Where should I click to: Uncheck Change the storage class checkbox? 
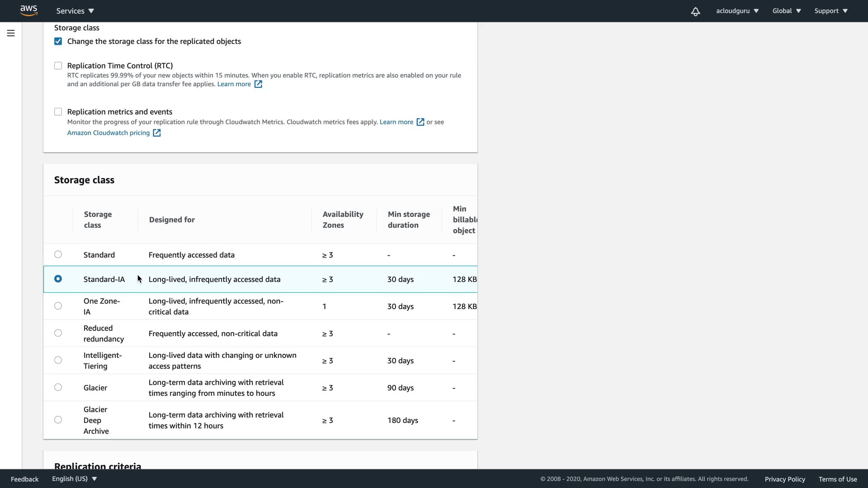[x=58, y=42]
